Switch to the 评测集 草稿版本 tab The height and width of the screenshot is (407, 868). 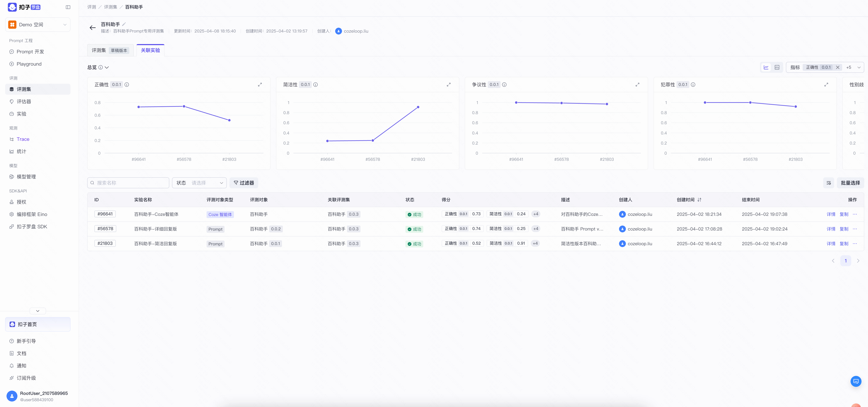pos(110,50)
